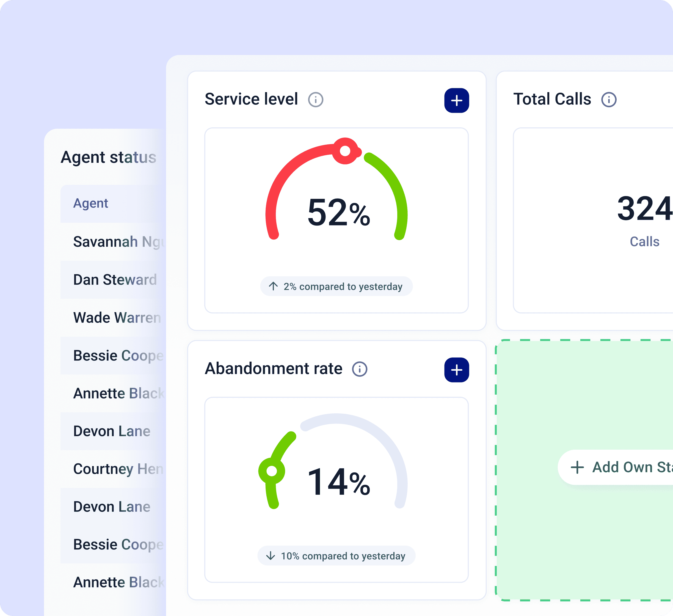Click the Total Calls info icon
Screen dimensions: 673x616
pyautogui.click(x=609, y=100)
